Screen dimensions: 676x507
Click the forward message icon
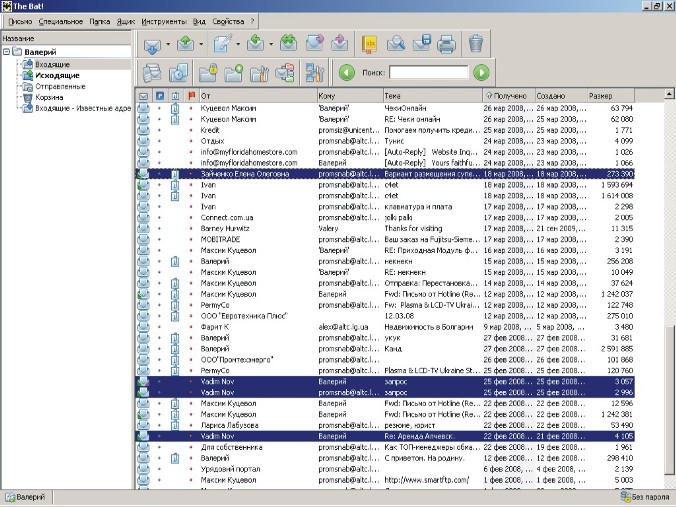pyautogui.click(x=315, y=44)
